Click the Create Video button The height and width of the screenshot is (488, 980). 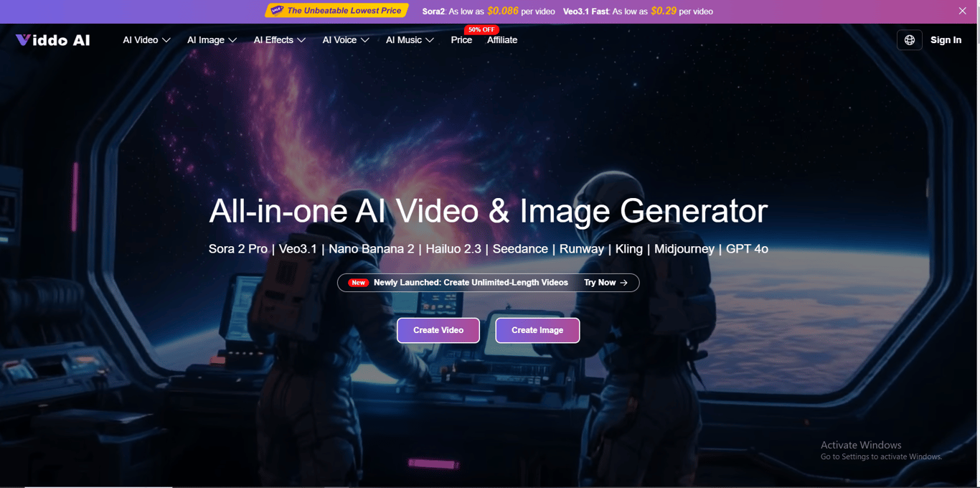[x=438, y=330]
